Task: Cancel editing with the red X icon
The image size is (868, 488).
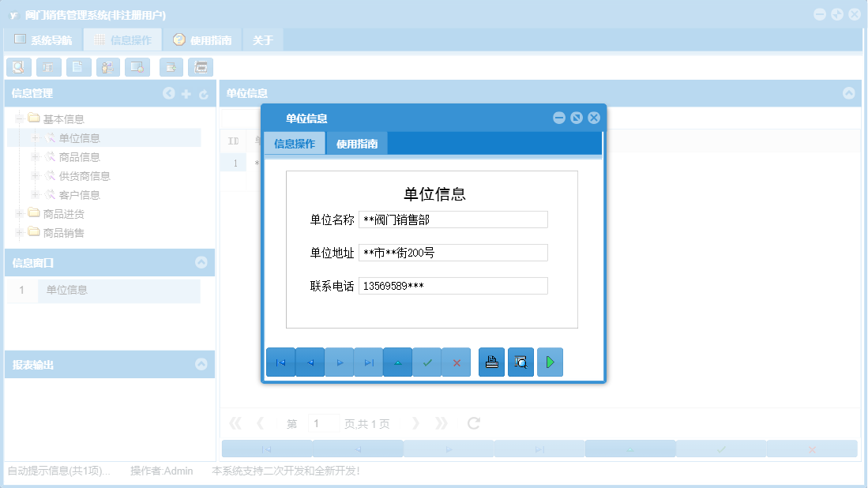Action: tap(456, 362)
